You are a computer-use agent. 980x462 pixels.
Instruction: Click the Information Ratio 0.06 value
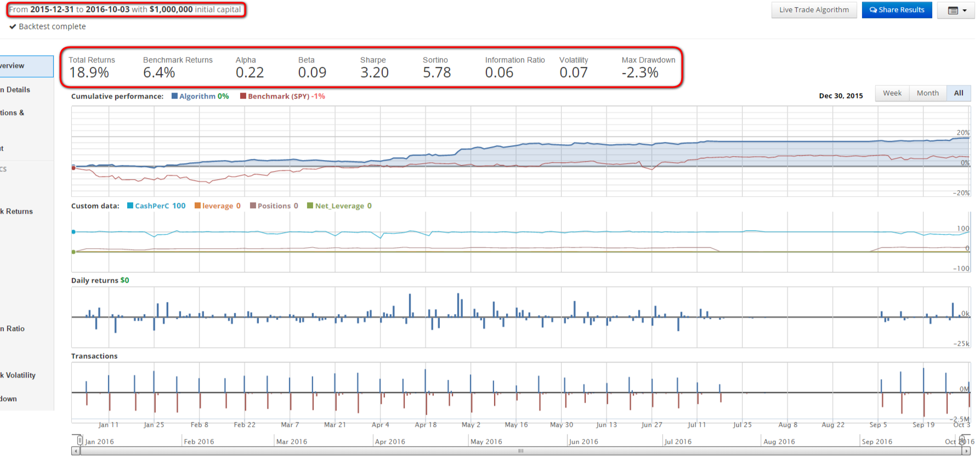click(x=499, y=72)
